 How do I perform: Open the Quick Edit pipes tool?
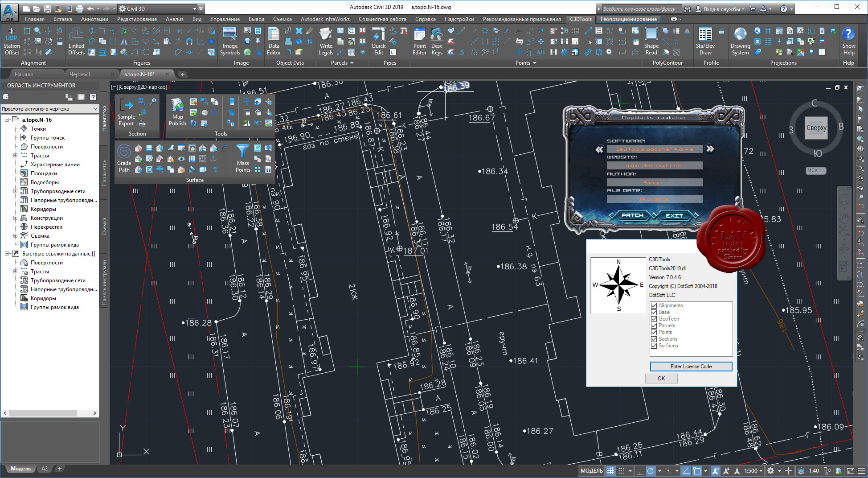coord(378,41)
